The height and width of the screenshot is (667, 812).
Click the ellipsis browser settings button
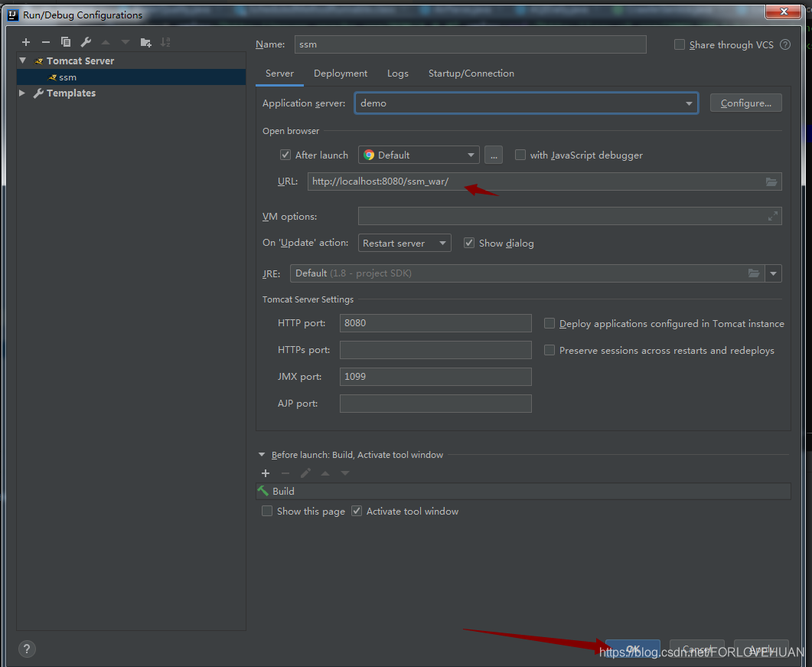494,155
